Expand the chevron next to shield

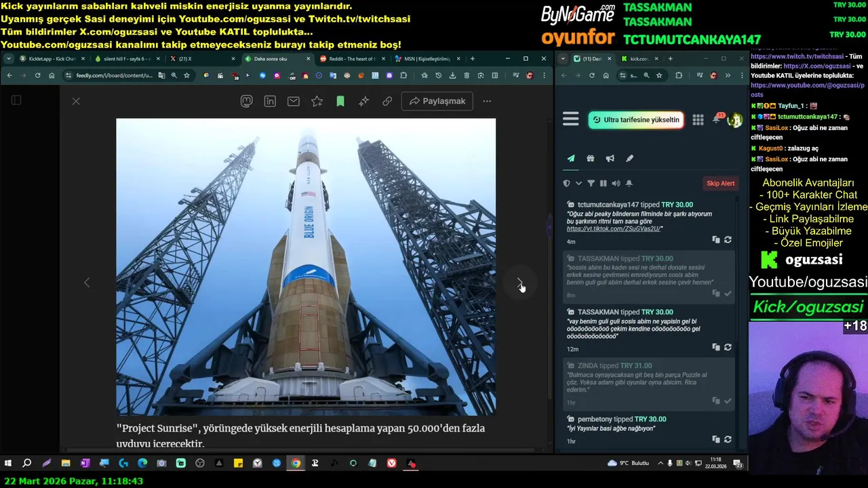point(578,183)
